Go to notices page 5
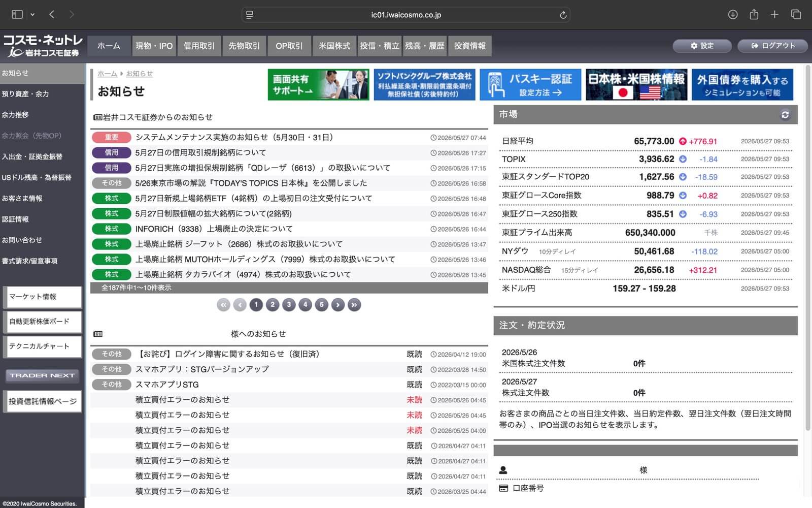 click(321, 305)
